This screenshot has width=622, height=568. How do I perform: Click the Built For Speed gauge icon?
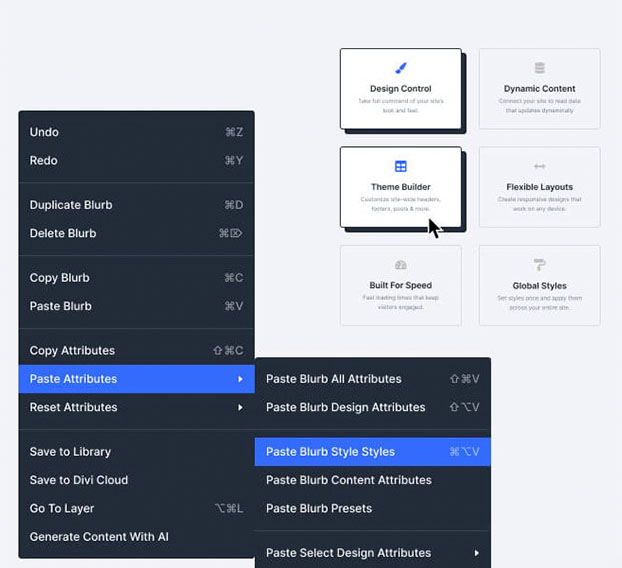point(401,265)
